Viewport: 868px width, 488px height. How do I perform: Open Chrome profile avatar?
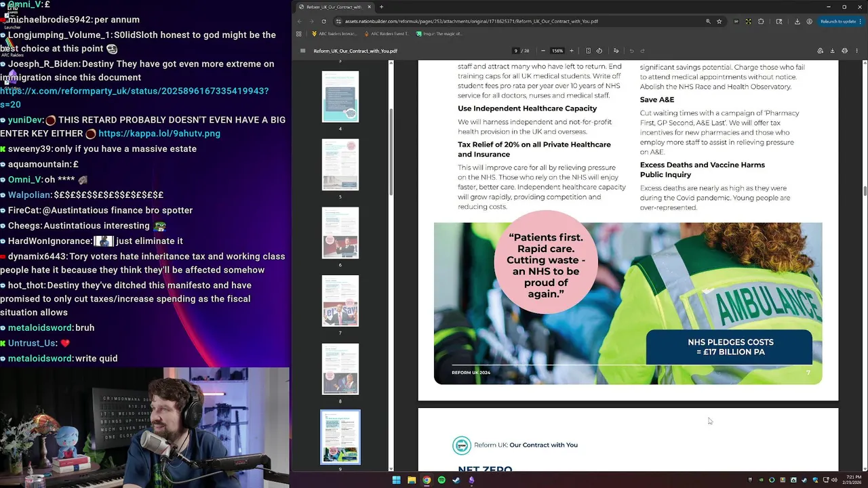point(809,21)
